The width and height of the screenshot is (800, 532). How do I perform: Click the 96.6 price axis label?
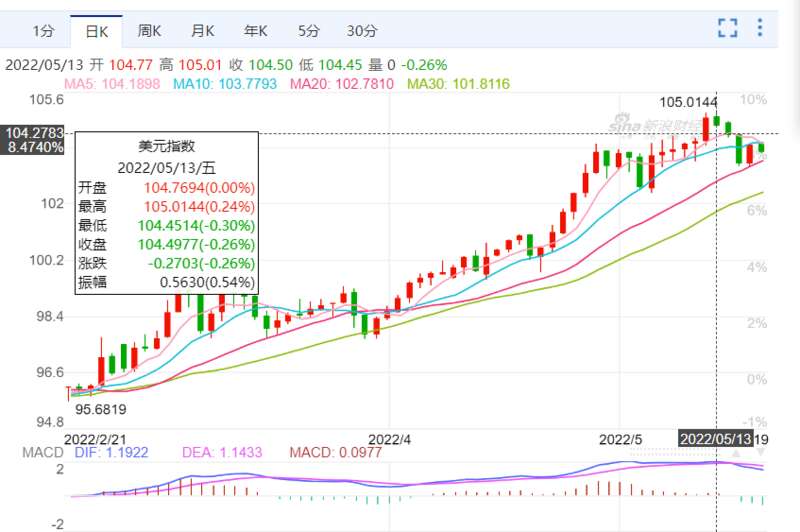(50, 372)
